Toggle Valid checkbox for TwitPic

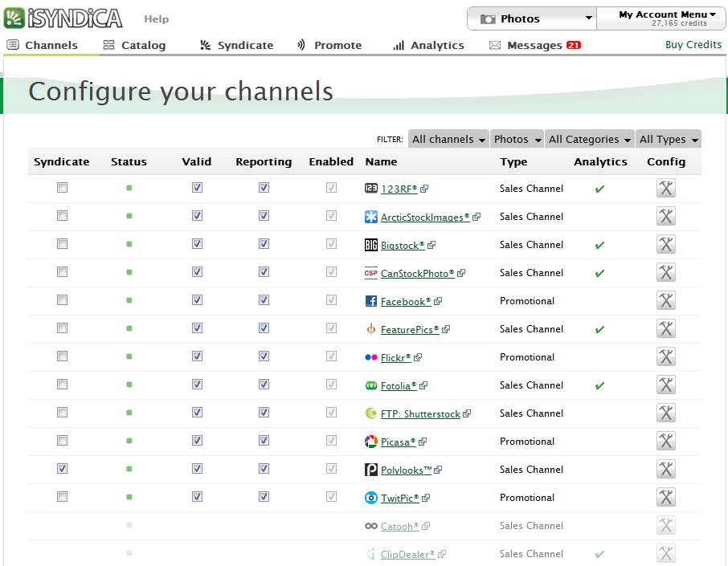[x=198, y=496]
